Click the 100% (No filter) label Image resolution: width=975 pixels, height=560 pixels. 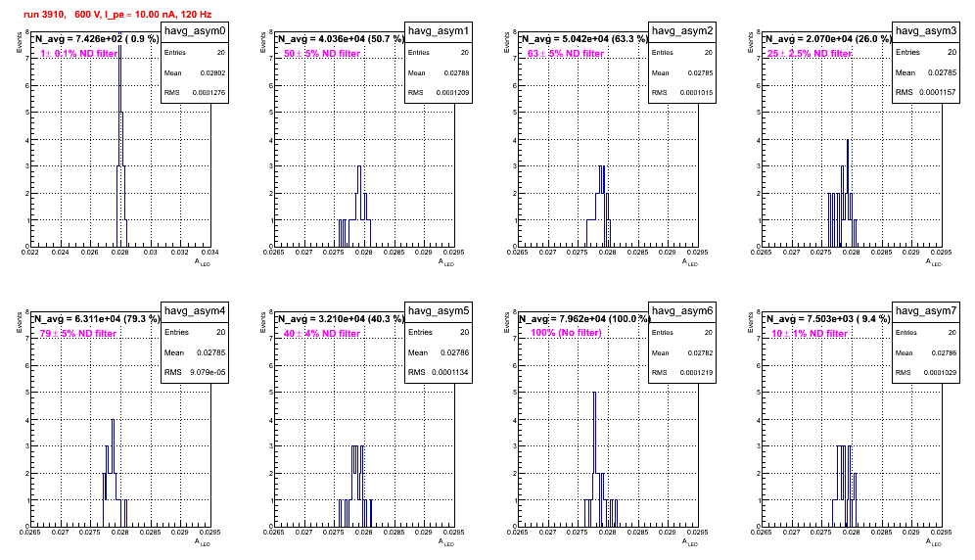click(x=567, y=333)
